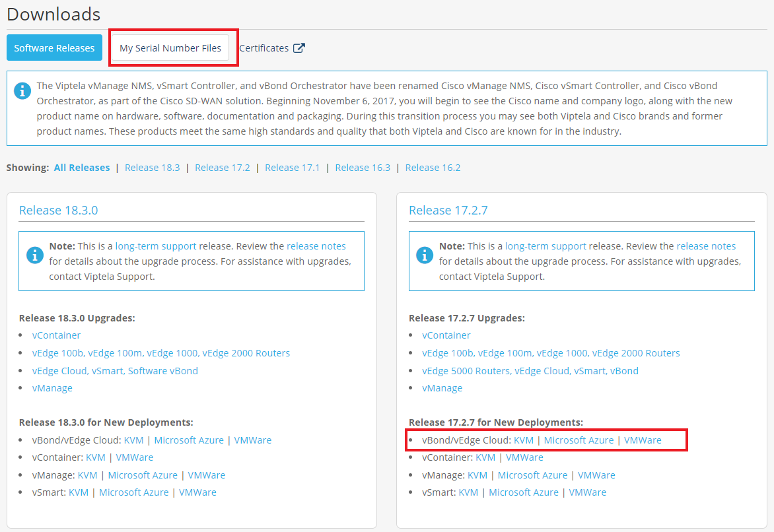
Task: Open the Software Releases tab
Action: pyautogui.click(x=54, y=48)
